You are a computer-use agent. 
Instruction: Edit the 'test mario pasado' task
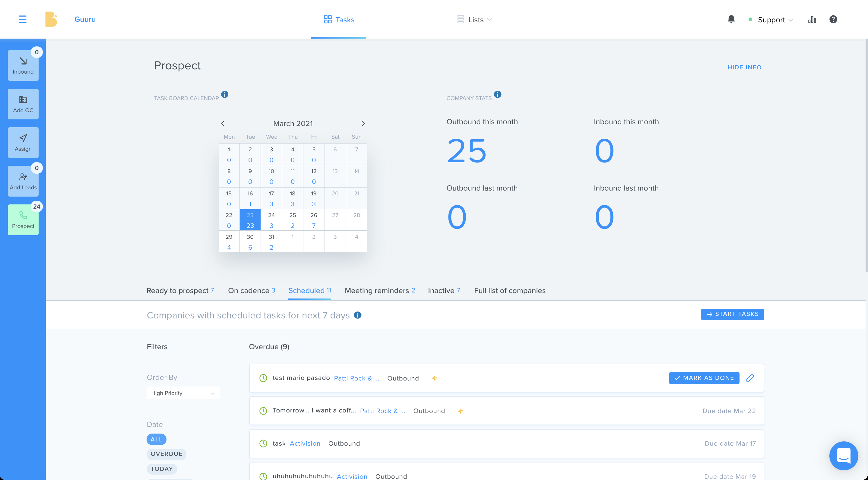pyautogui.click(x=750, y=378)
